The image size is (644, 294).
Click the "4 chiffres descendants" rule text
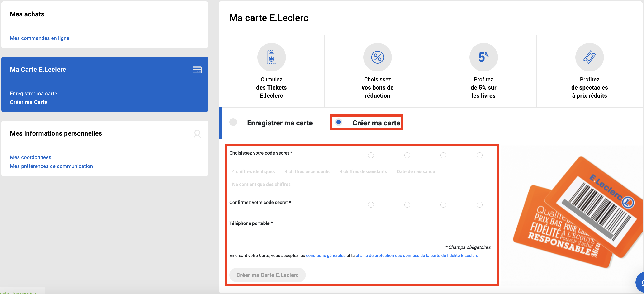(x=363, y=172)
